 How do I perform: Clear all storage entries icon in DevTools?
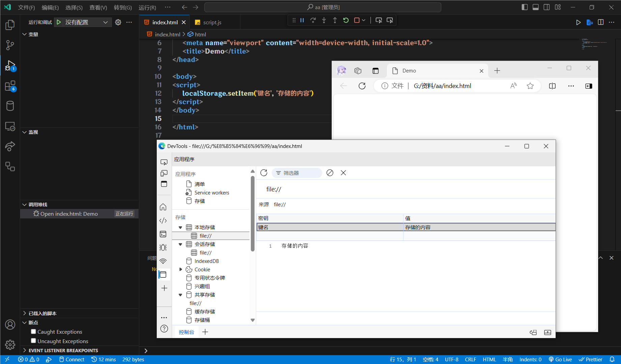330,173
